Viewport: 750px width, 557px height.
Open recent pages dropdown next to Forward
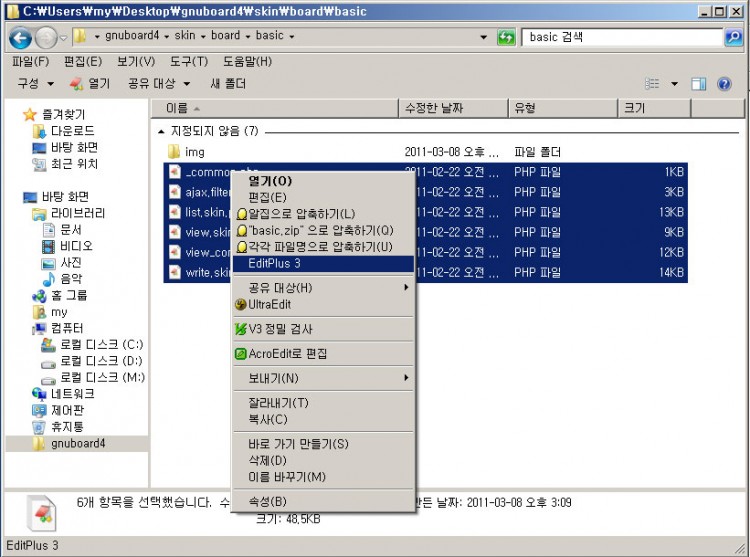click(63, 38)
